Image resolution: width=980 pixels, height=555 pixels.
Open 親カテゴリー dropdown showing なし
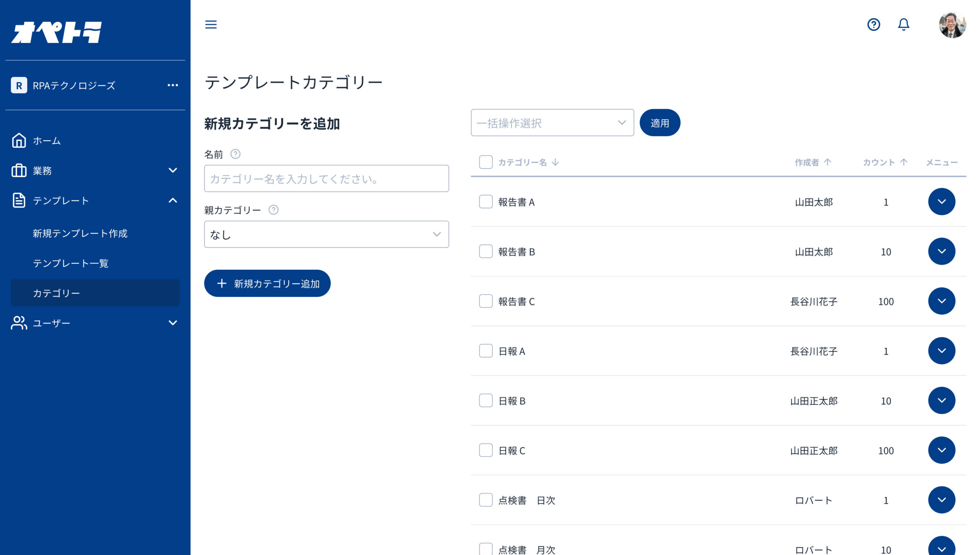pyautogui.click(x=326, y=234)
